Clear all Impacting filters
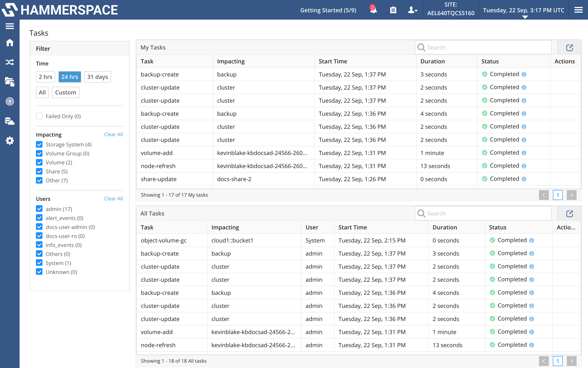Screen dimensions: 588x368 (x=114, y=134)
